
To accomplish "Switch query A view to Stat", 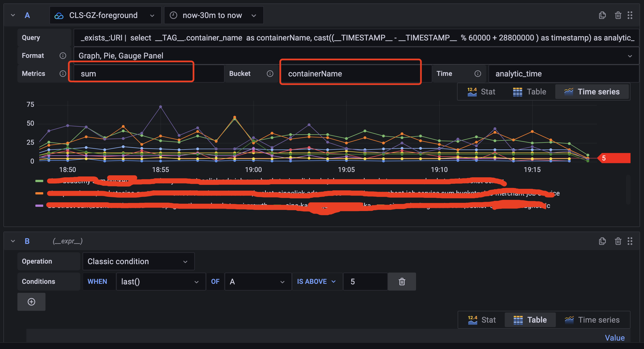I will pyautogui.click(x=481, y=92).
